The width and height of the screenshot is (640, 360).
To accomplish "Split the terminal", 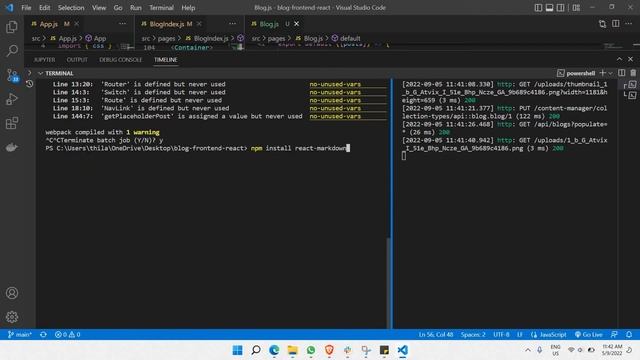I will point(622,73).
